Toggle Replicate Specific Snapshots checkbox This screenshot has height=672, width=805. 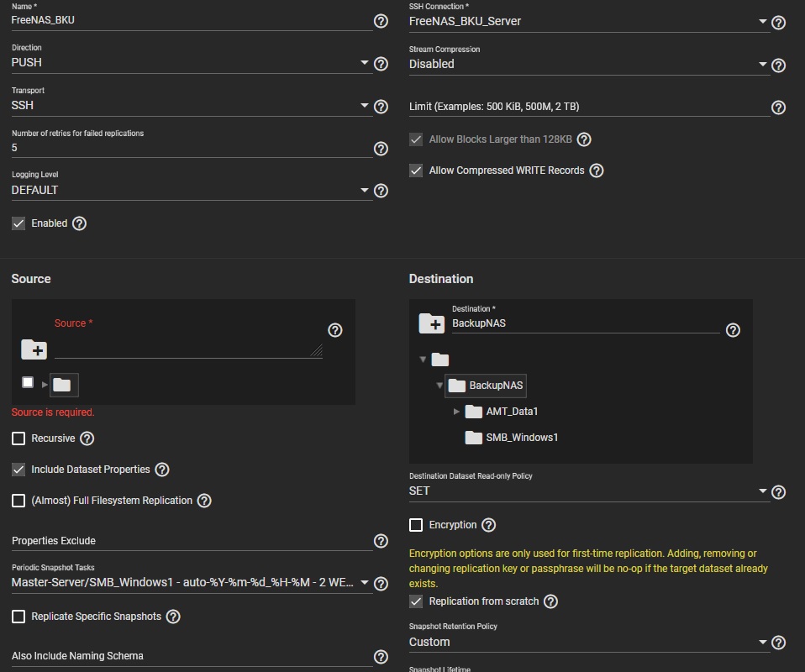(18, 617)
